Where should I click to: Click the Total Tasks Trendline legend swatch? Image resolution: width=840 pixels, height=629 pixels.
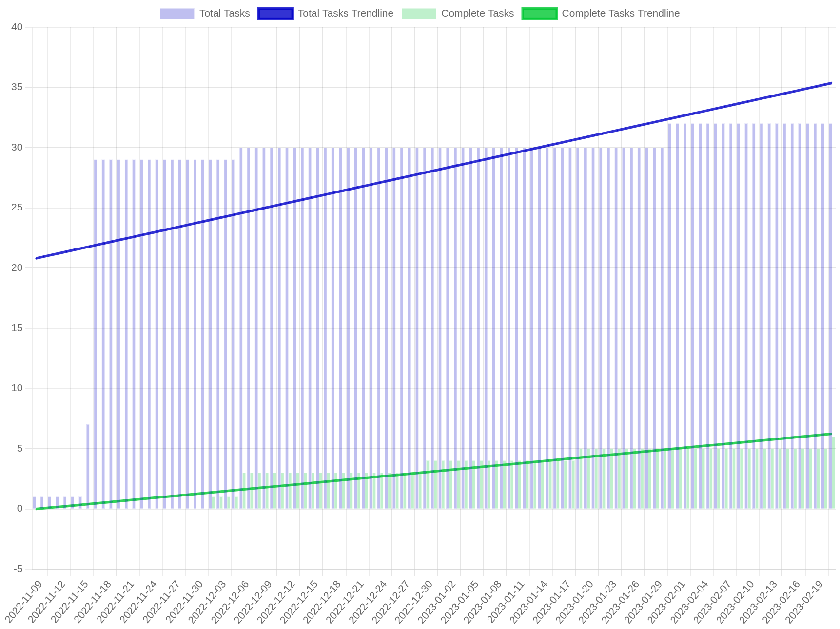pos(275,13)
